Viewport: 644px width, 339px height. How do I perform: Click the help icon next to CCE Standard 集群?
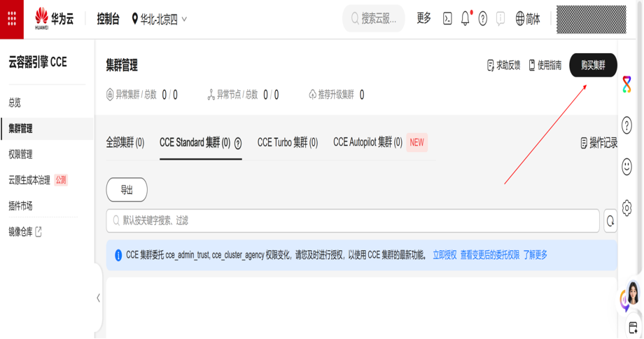pyautogui.click(x=238, y=144)
